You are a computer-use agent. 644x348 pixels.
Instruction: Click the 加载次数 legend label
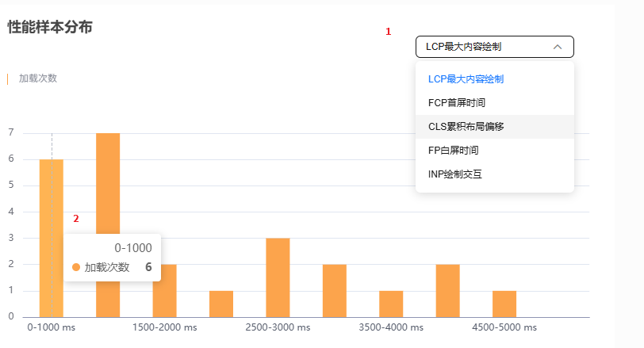tap(38, 78)
